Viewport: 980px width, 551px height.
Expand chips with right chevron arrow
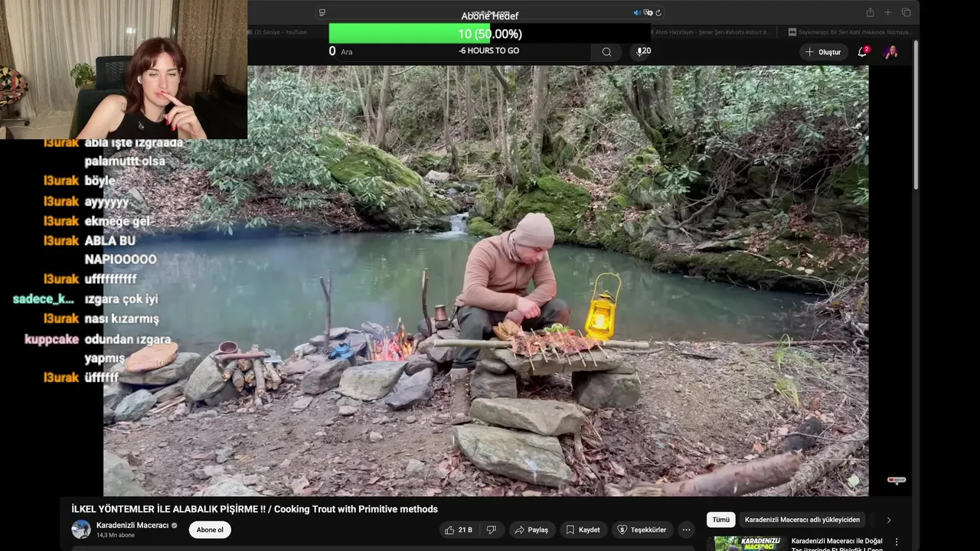click(x=888, y=520)
